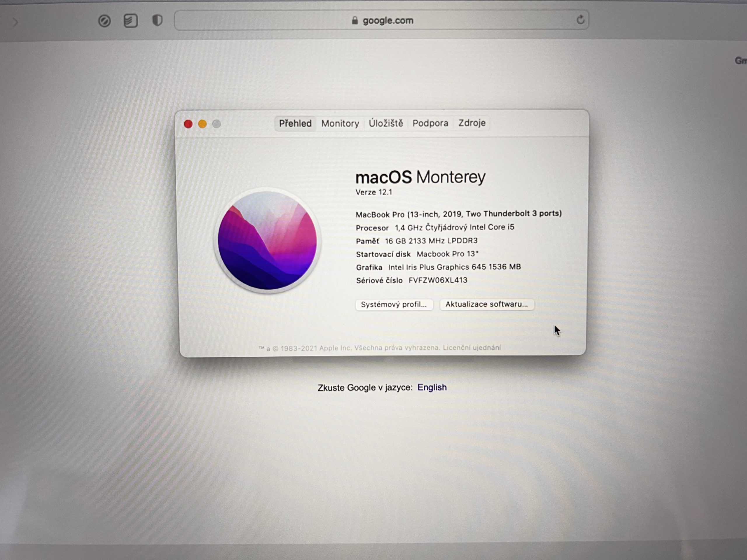Click the circle-slash content blocker extension icon
This screenshot has height=560, width=747.
point(104,21)
